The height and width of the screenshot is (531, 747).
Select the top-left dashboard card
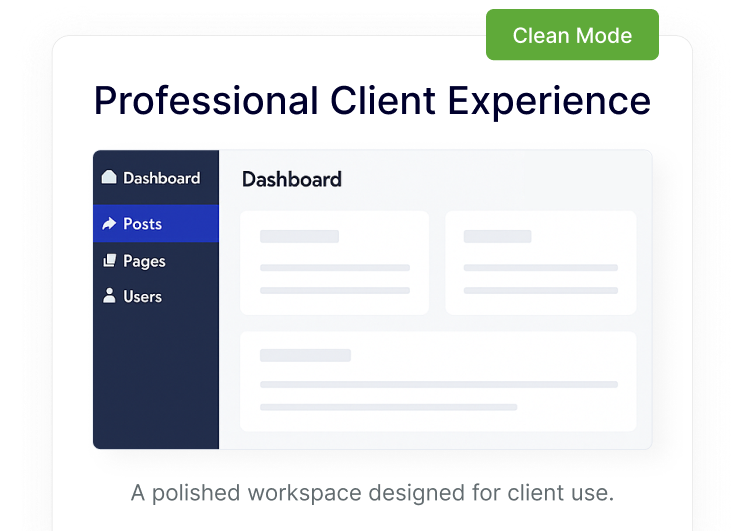tap(334, 262)
